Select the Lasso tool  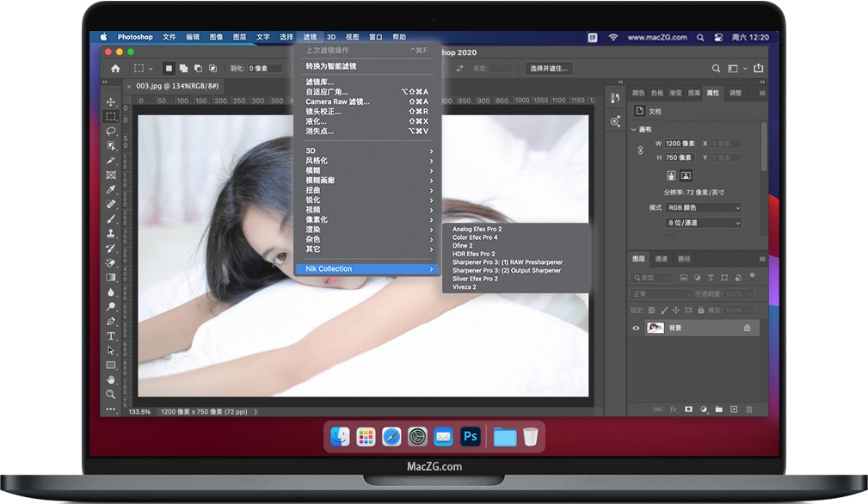tap(111, 132)
